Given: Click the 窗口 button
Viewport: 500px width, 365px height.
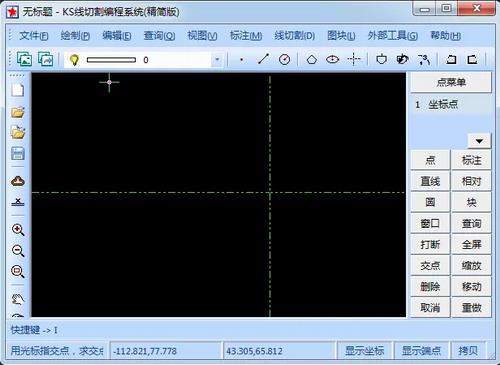Looking at the screenshot, I should pyautogui.click(x=430, y=223).
